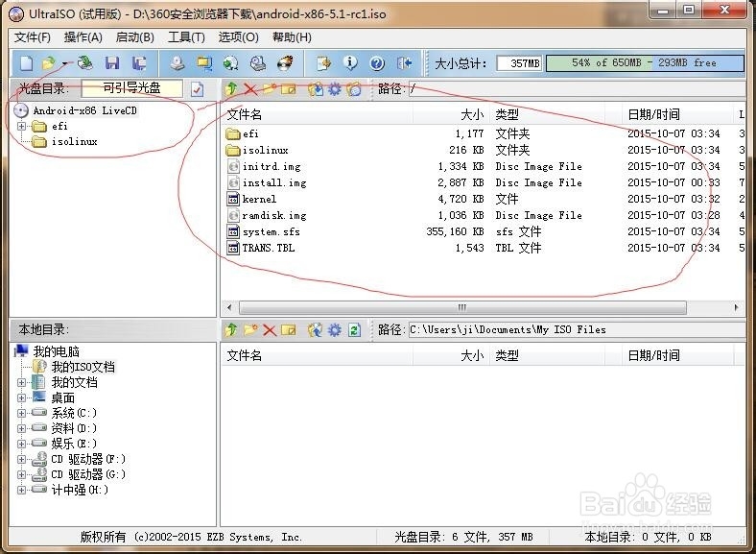Click the local path field C:\Users\ji\Documents

pyautogui.click(x=577, y=330)
